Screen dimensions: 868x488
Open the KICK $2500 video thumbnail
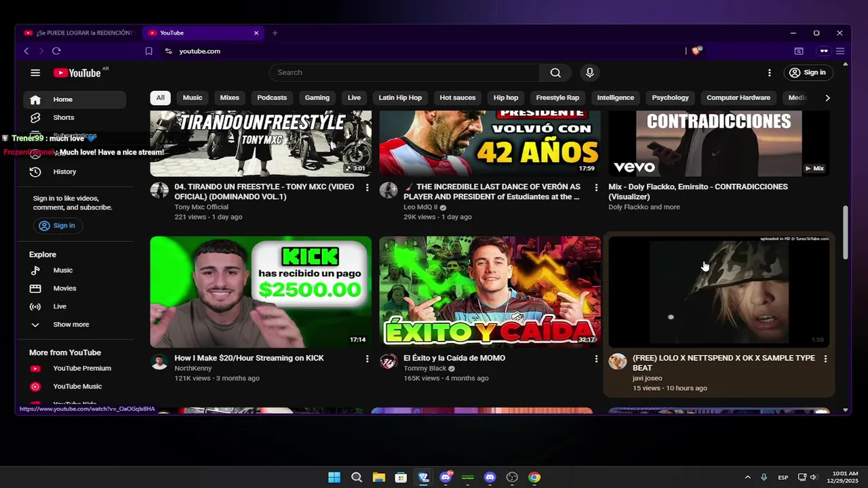[x=260, y=291]
